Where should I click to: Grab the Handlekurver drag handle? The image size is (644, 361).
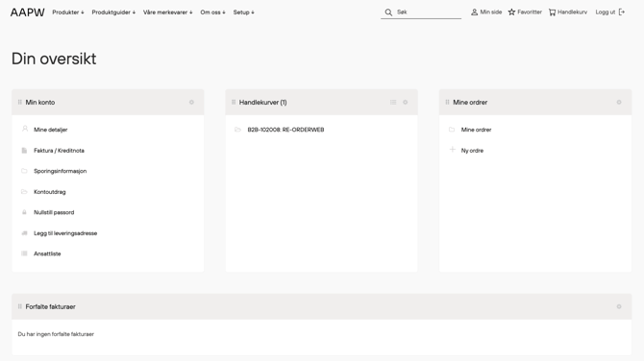pos(234,102)
